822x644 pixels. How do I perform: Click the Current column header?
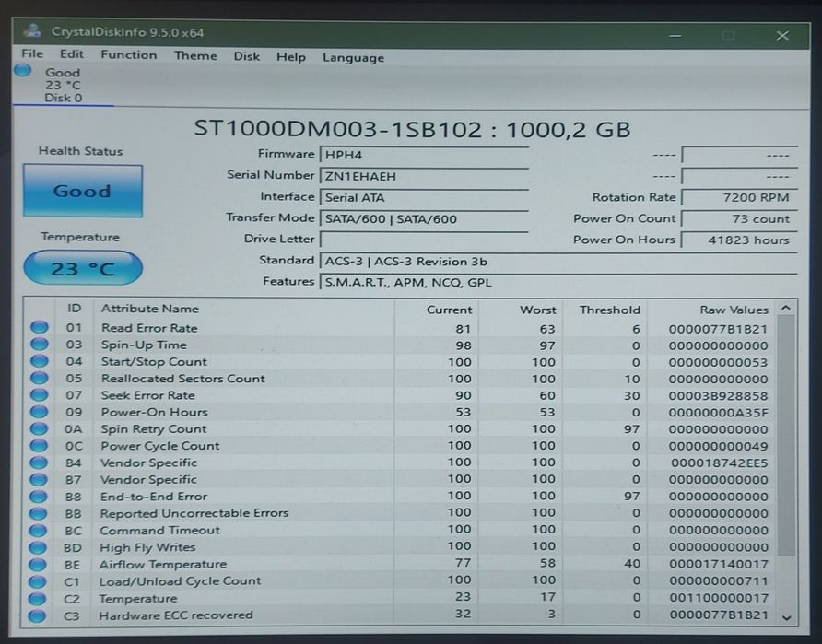point(449,310)
